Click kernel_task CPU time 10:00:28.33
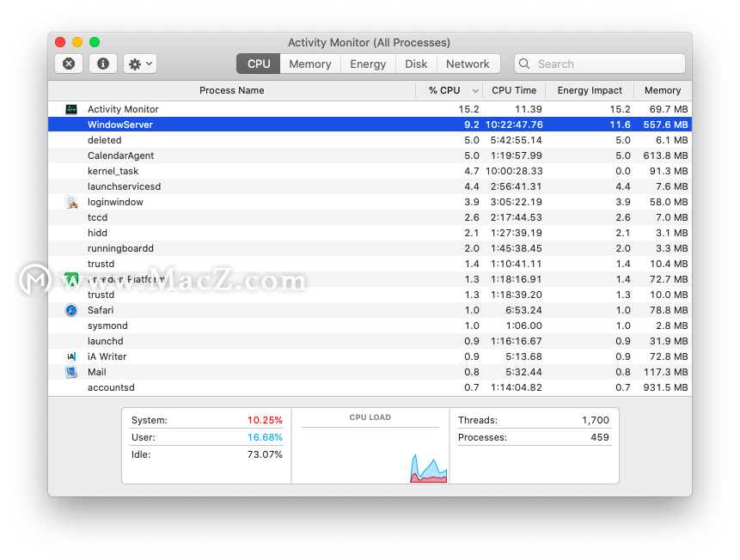The image size is (740, 560). [x=514, y=171]
